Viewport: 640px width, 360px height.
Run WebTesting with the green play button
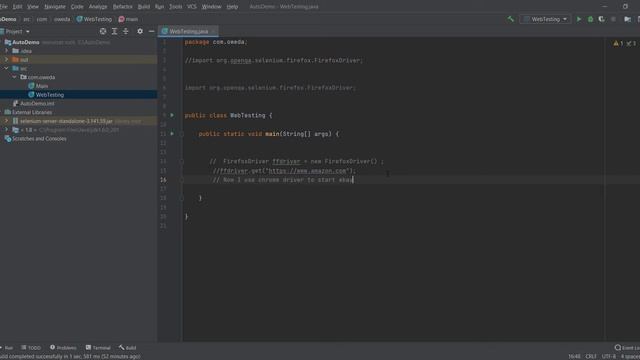(578, 19)
